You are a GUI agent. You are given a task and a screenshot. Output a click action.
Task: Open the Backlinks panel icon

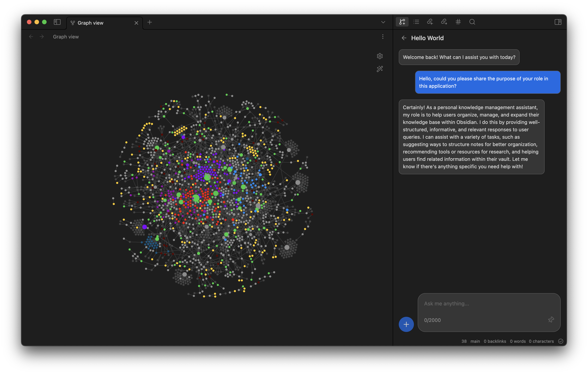(x=430, y=22)
